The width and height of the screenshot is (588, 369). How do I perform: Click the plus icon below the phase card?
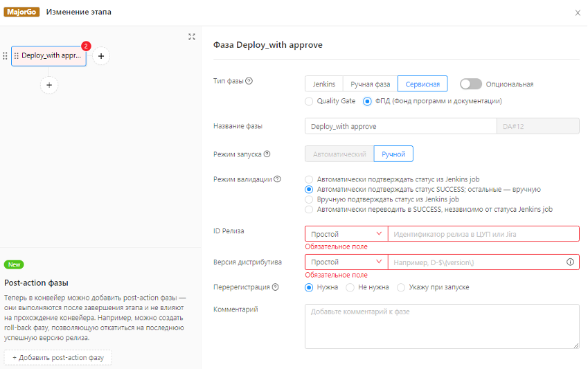click(48, 84)
